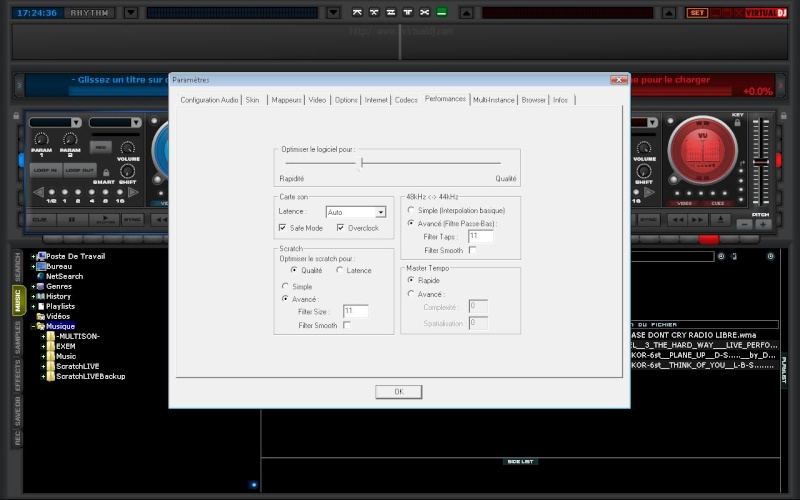Click the right deck keylock padlock icon

737,123
